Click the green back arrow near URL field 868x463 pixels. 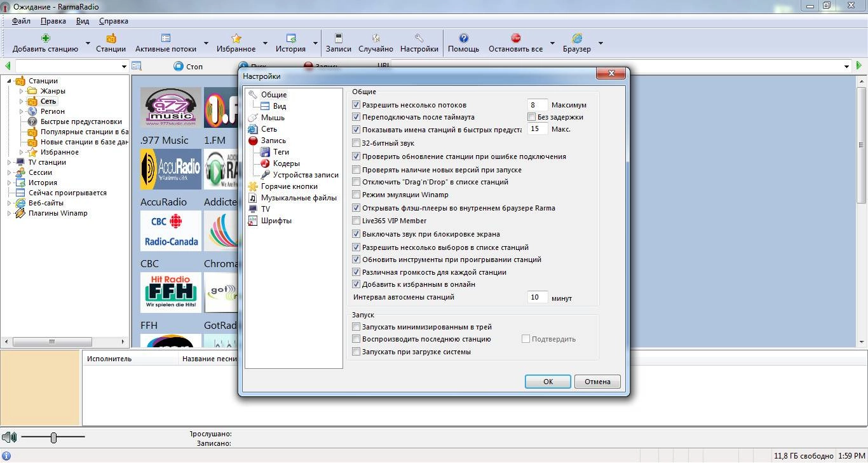point(8,66)
